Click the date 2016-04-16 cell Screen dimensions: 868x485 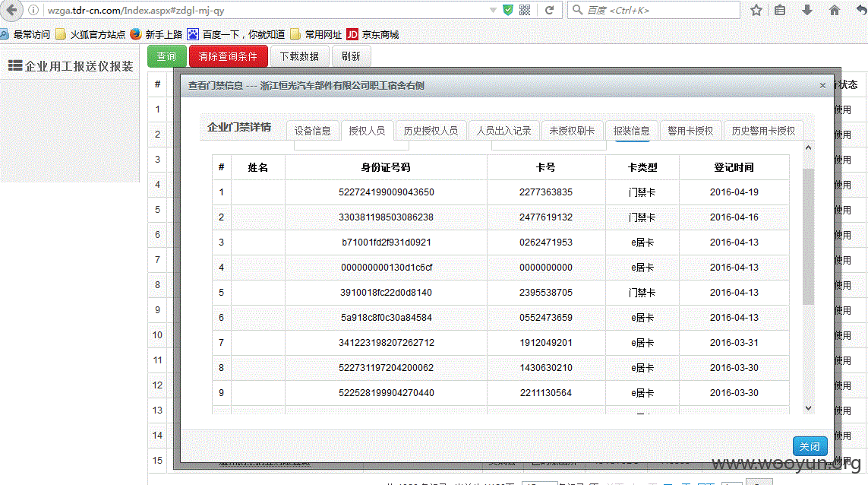click(734, 217)
